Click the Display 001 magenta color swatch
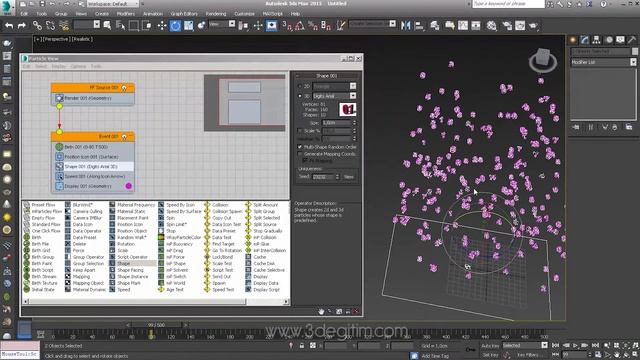 (129, 186)
